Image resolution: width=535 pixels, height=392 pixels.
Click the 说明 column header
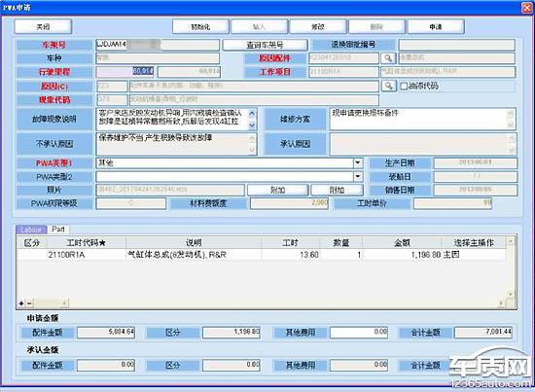194,243
